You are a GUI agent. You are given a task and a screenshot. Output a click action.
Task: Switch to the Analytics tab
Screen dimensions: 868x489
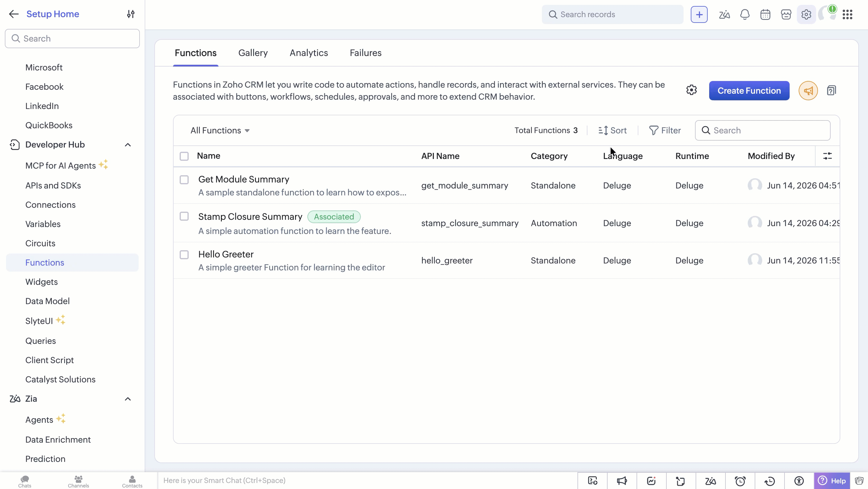[309, 53]
